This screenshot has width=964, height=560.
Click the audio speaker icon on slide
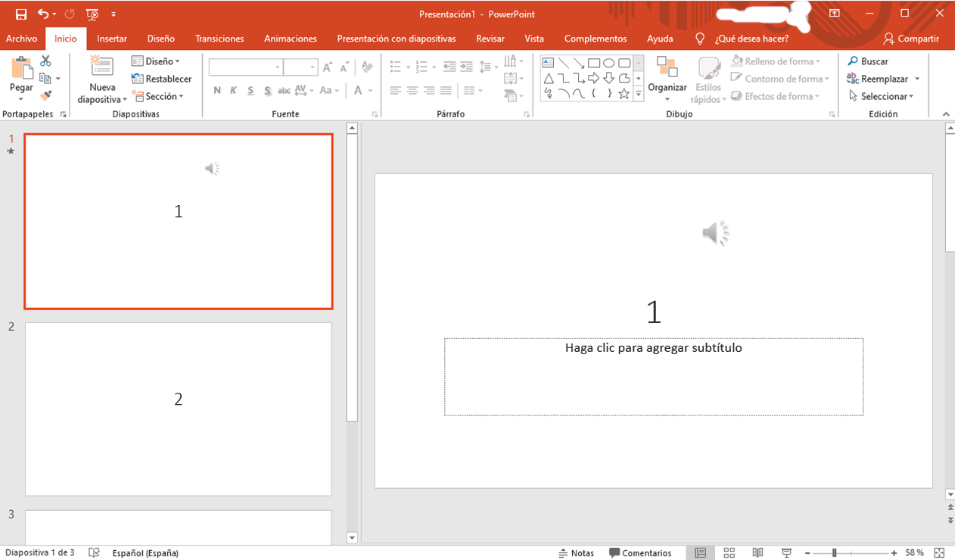click(715, 234)
